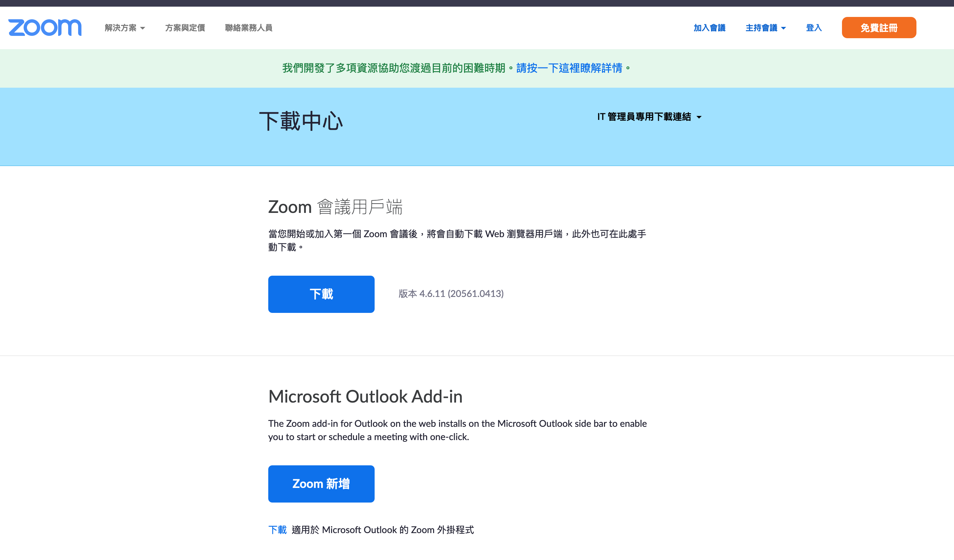Click paragraph starting The Zoom add-in for Outlook
Image resolution: width=954 pixels, height=560 pixels.
point(457,430)
